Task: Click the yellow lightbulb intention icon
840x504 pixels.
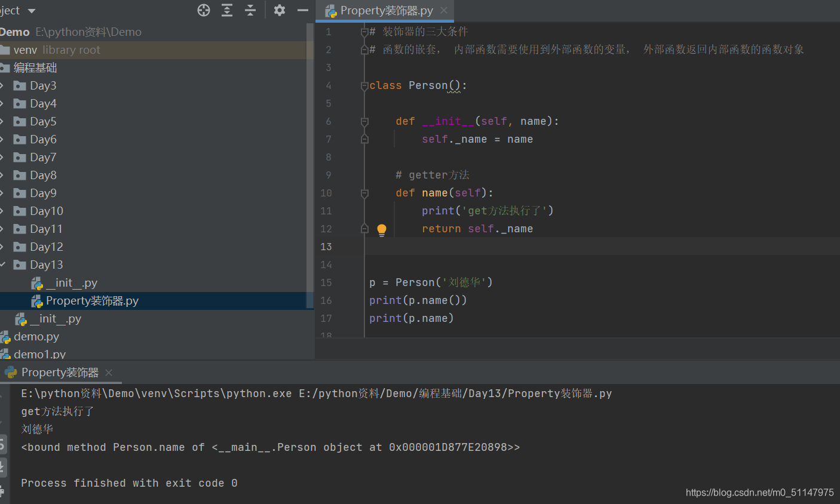Action: (x=382, y=229)
